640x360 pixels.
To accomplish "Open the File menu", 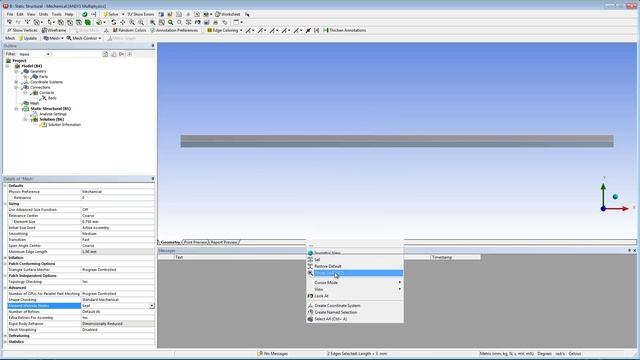I will point(10,14).
